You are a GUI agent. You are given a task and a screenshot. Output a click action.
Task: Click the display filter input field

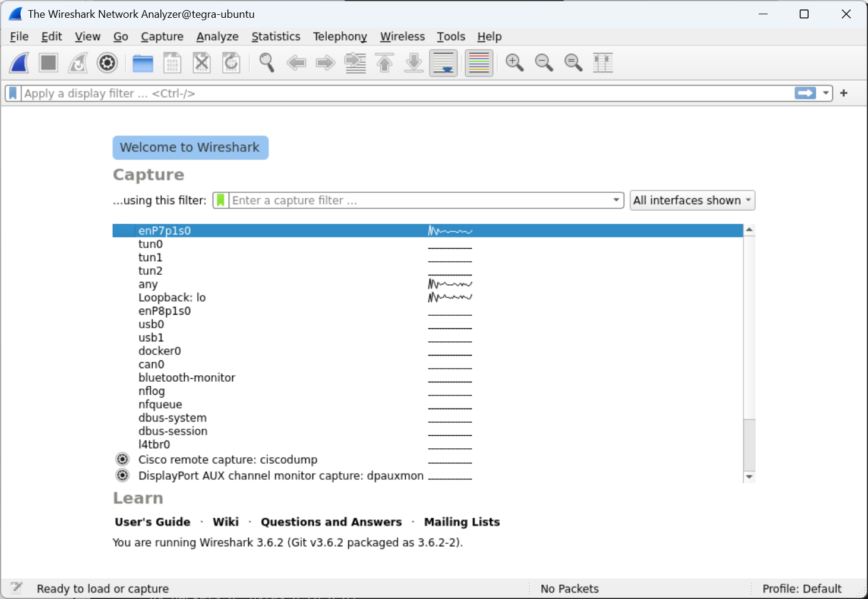407,93
